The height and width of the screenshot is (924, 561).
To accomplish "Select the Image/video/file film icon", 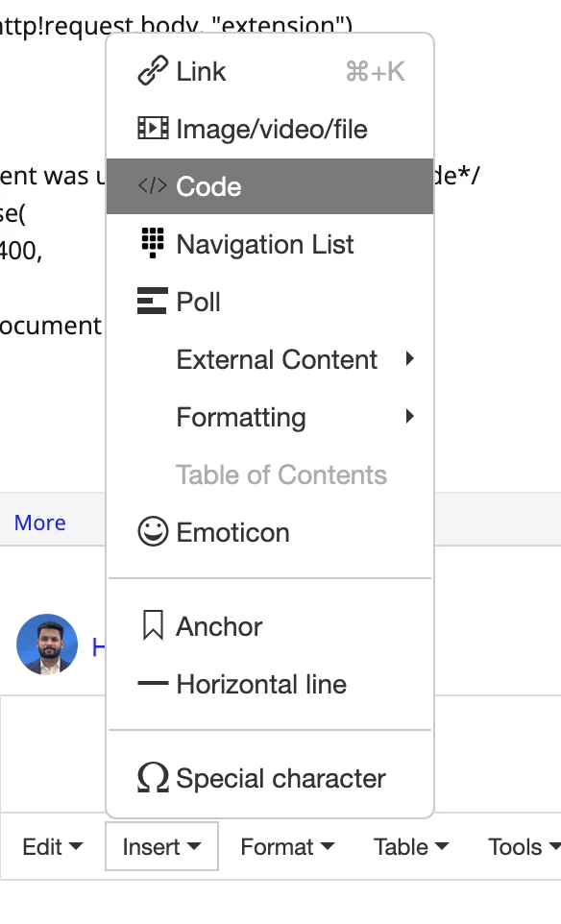I will click(x=153, y=129).
